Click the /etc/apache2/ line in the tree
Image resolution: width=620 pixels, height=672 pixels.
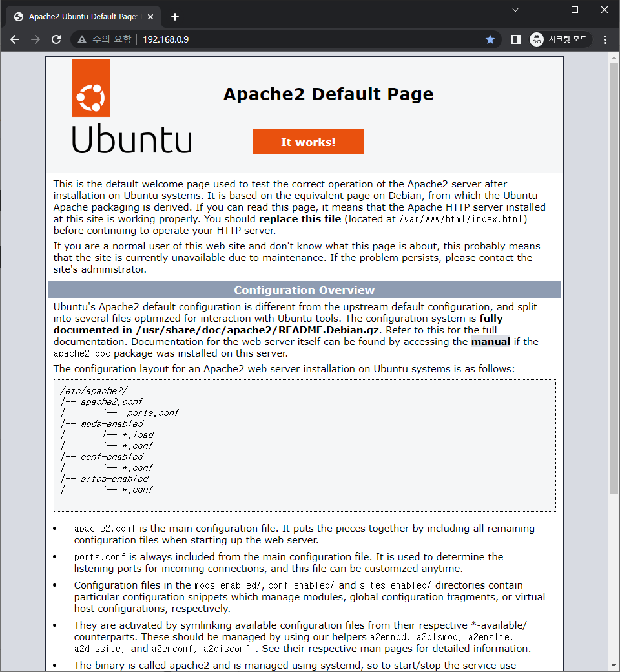click(x=94, y=391)
